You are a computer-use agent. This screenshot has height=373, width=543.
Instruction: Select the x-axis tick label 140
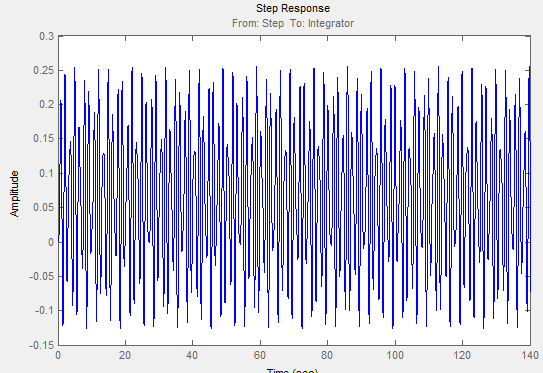coord(530,355)
